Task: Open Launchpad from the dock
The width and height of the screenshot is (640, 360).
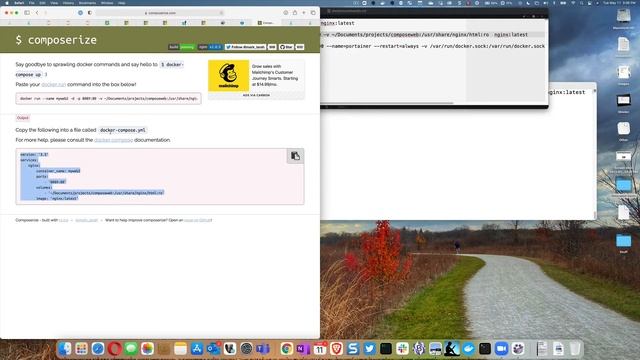Action: [x=81, y=349]
